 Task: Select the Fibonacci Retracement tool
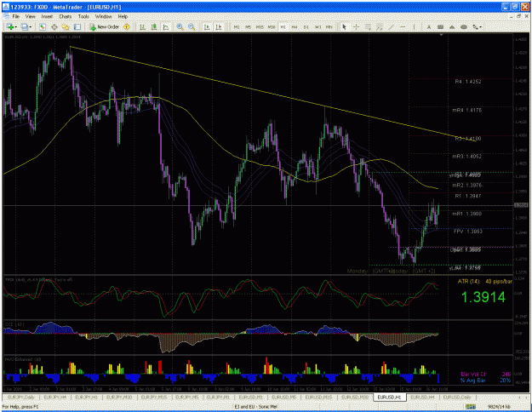[x=380, y=26]
